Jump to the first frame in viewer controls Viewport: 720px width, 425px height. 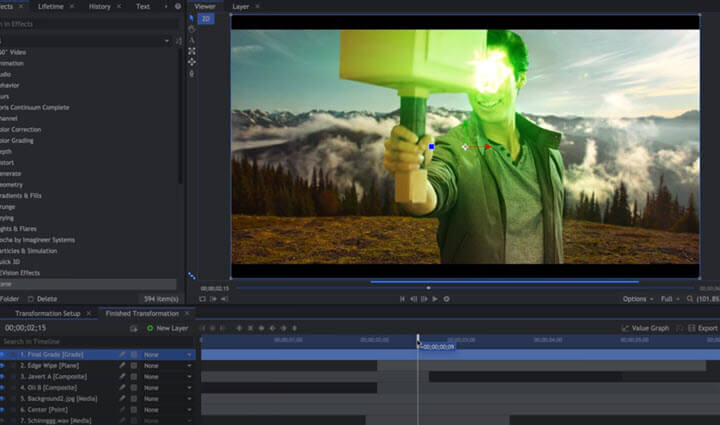pyautogui.click(x=403, y=298)
